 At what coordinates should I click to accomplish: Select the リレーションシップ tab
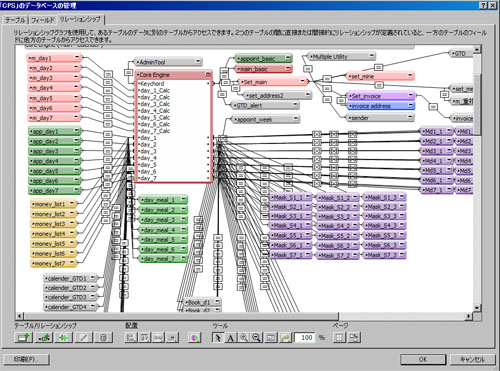[80, 19]
